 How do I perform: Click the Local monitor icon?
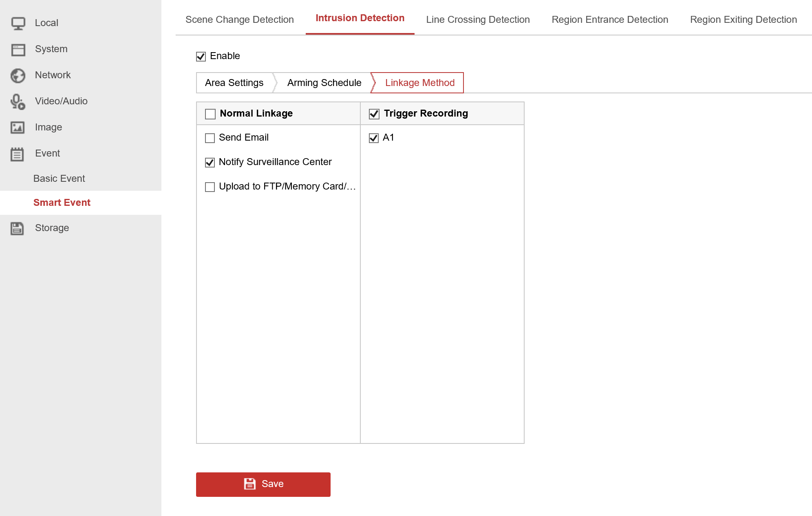pos(18,23)
